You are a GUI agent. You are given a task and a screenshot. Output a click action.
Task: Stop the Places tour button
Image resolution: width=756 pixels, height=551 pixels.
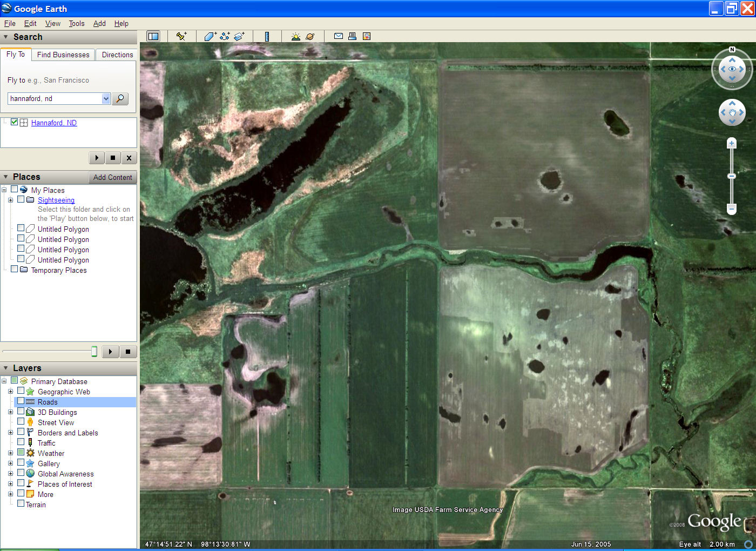(128, 352)
